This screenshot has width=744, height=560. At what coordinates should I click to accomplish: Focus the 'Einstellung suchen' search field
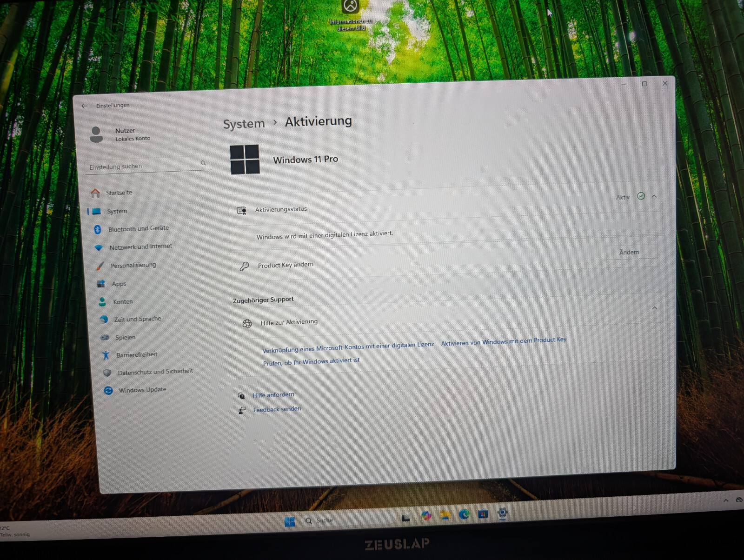tap(148, 165)
